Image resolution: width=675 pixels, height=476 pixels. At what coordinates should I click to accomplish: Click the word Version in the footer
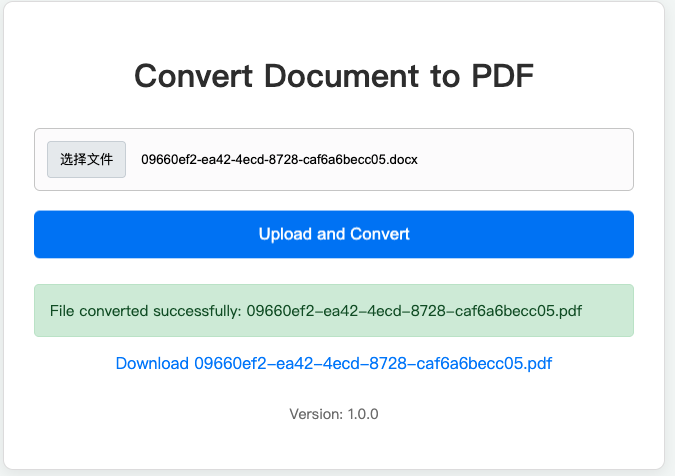coord(314,414)
